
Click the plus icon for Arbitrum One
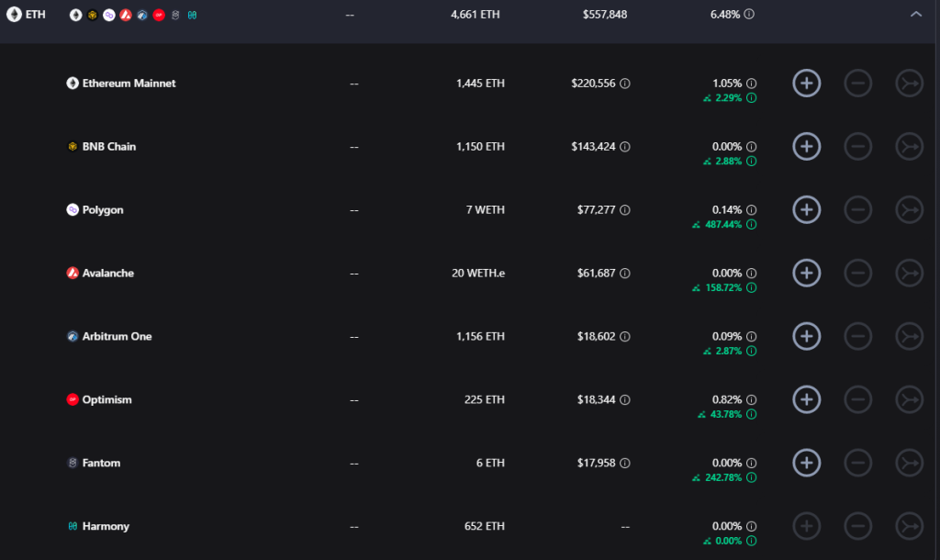tap(806, 336)
